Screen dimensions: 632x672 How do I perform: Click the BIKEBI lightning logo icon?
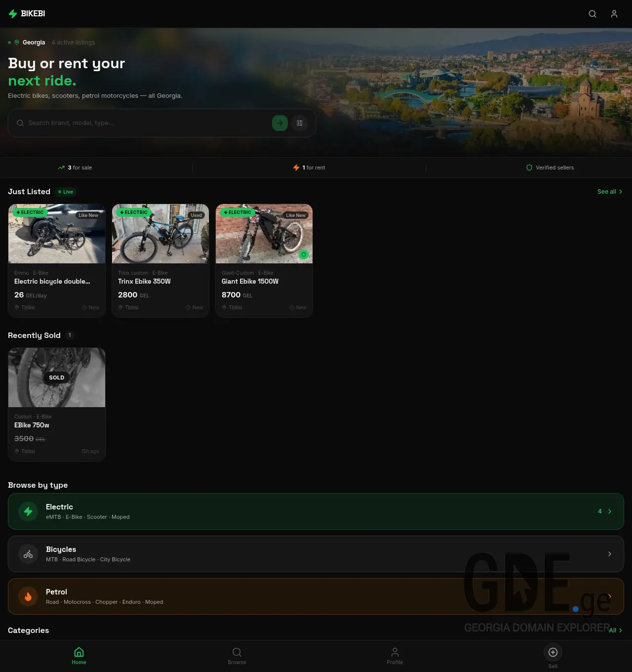[13, 14]
